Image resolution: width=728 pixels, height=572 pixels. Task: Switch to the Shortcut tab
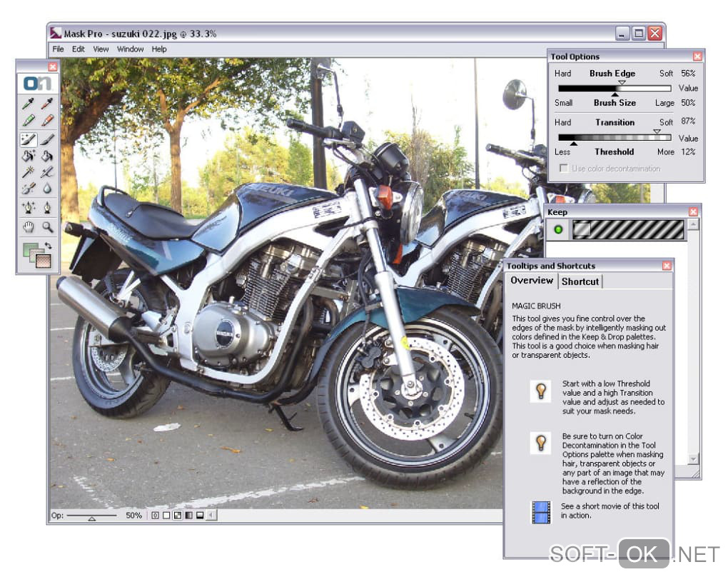point(580,281)
